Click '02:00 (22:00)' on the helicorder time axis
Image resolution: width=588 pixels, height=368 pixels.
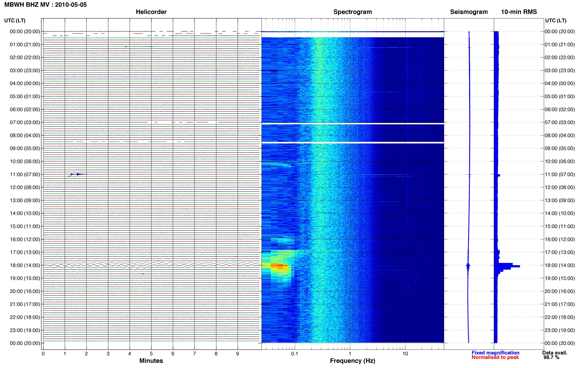click(25, 57)
